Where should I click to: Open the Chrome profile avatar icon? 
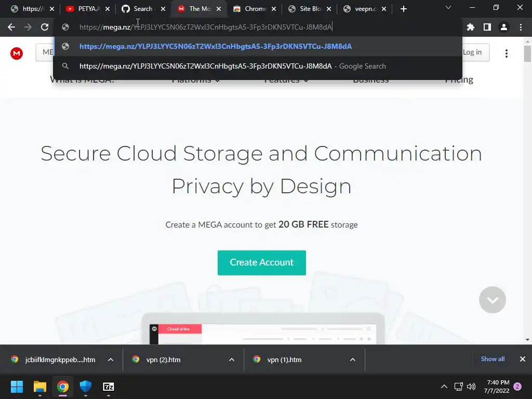pyautogui.click(x=504, y=27)
